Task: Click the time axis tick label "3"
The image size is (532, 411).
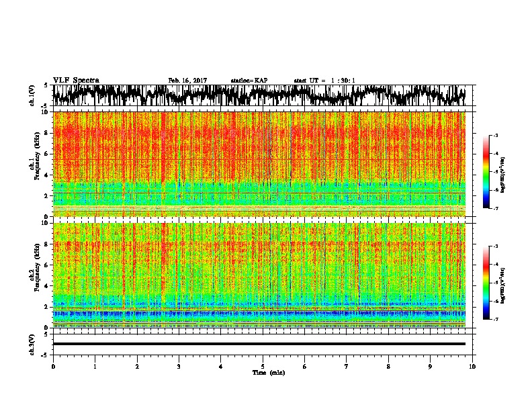Action: [179, 367]
